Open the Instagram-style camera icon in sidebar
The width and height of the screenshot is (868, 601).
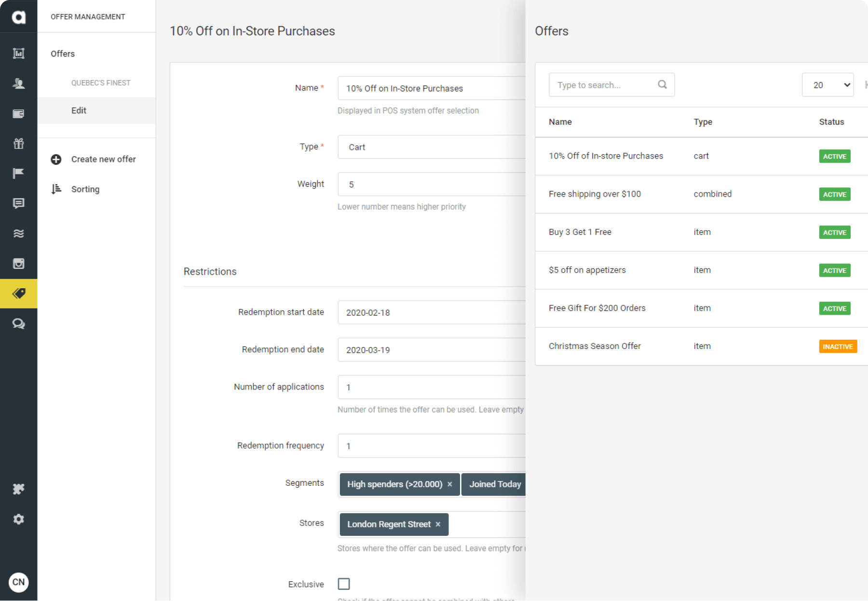pos(18,264)
